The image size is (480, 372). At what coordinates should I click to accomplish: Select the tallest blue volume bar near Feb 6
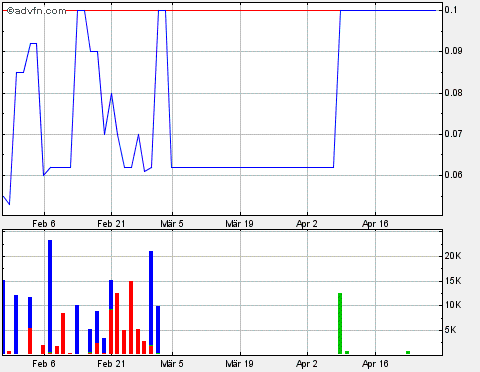point(50,296)
